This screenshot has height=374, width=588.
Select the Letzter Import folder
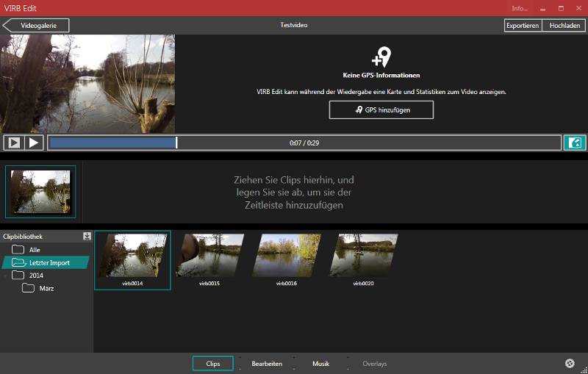coord(49,262)
